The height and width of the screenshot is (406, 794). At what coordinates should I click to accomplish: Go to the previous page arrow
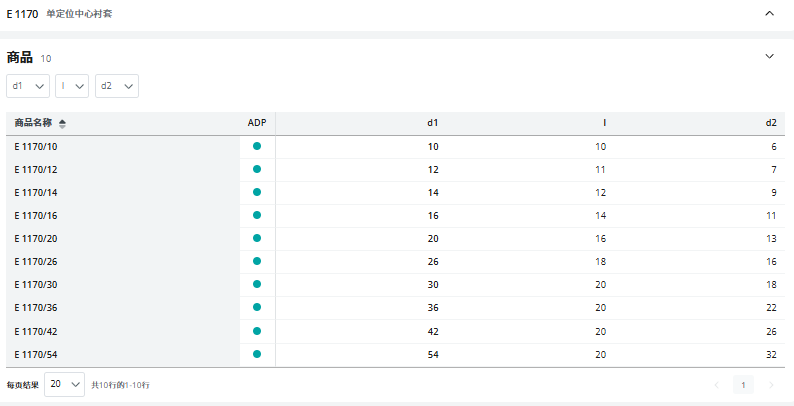pos(716,385)
